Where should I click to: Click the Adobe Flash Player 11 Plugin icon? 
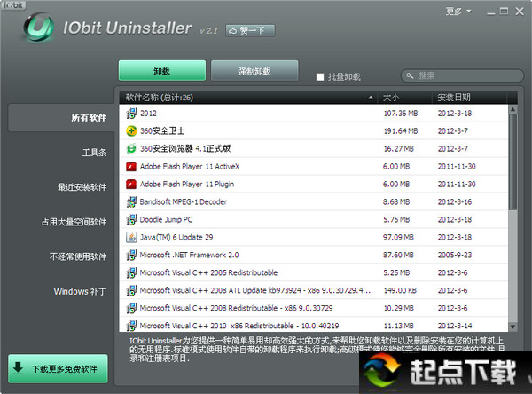pyautogui.click(x=131, y=184)
